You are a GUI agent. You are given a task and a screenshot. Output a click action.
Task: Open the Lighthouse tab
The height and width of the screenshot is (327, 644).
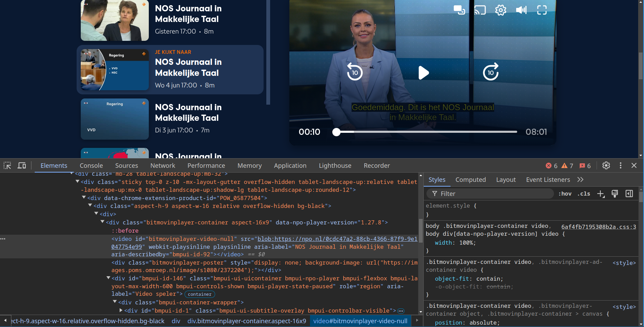pyautogui.click(x=335, y=166)
